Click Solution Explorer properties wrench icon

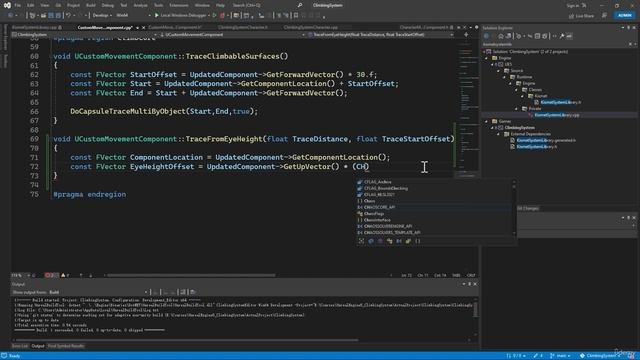[562, 36]
